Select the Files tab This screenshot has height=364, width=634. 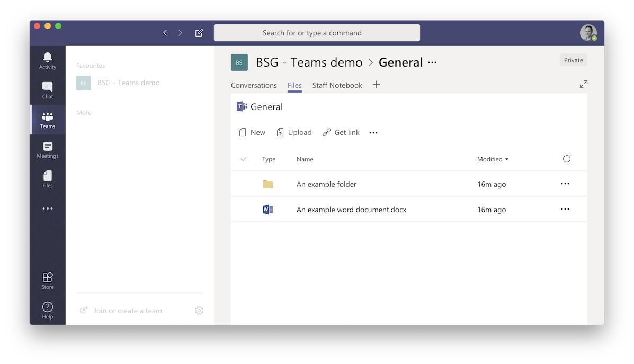pos(295,85)
